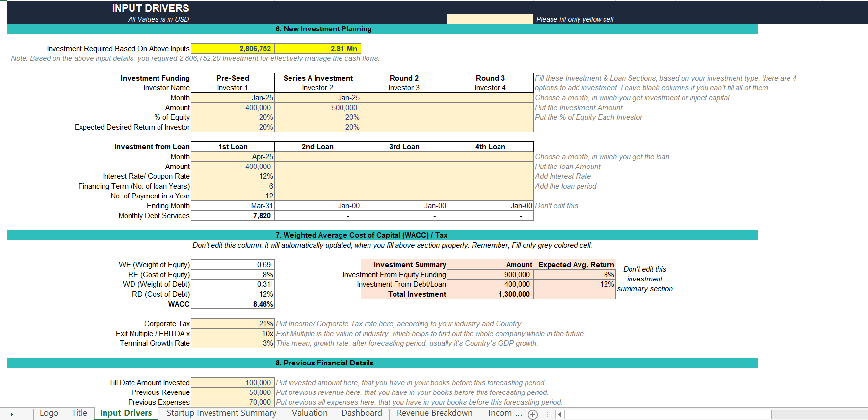Select the Pre-Seed Month cell Jan-25
Screen dimensions: 868x420
[x=233, y=98]
